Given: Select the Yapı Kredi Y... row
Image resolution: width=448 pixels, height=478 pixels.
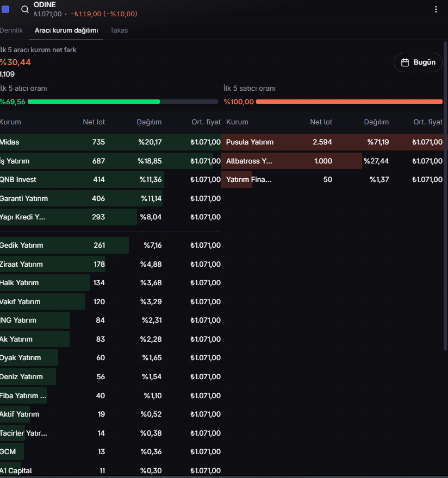Looking at the screenshot, I should click(110, 217).
